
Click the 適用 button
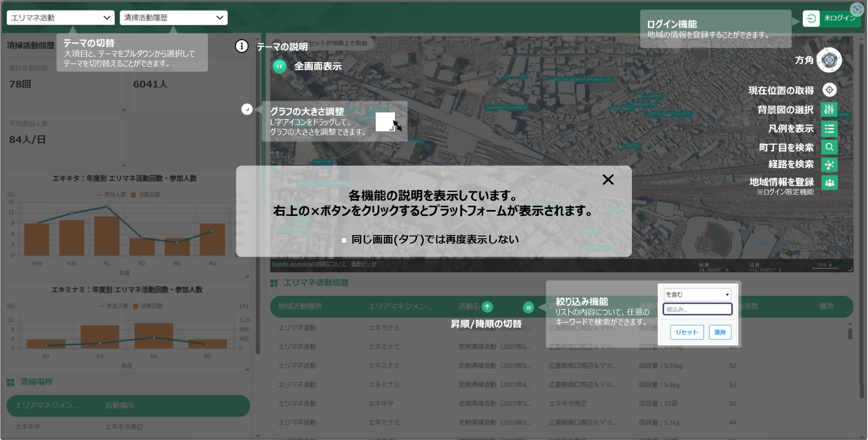[x=720, y=332]
